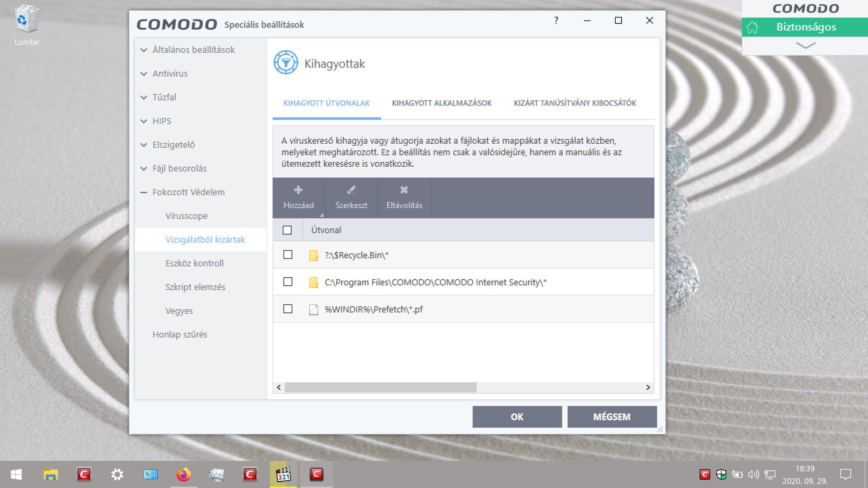The image size is (868, 488).
Task: Expand the Fájl besorolás section
Action: point(144,169)
